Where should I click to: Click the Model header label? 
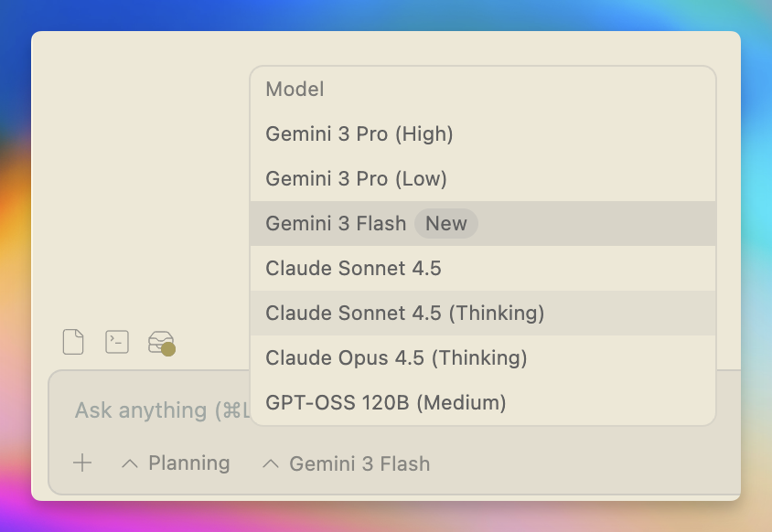[x=295, y=90]
